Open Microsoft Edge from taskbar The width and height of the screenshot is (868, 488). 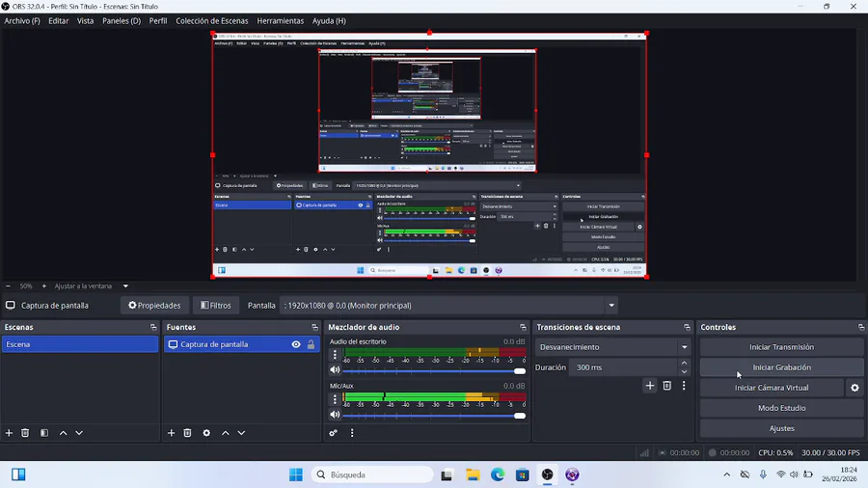tap(497, 474)
